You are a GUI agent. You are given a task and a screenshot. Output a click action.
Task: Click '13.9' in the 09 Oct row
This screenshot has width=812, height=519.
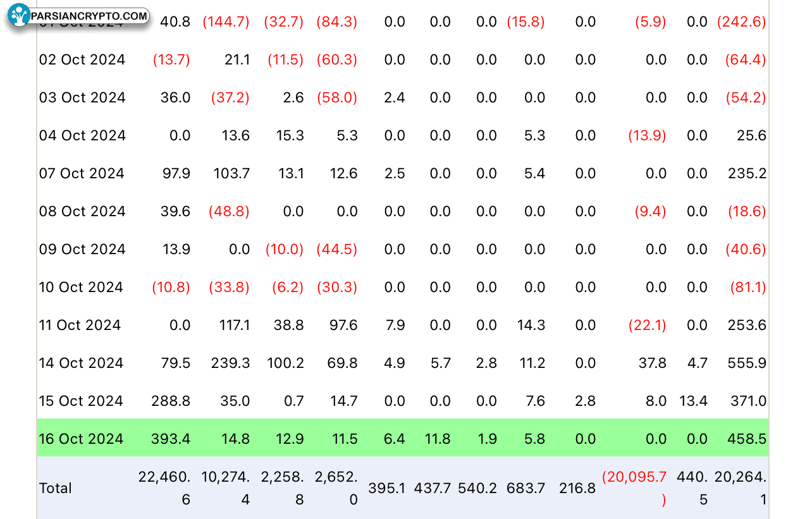tap(177, 249)
